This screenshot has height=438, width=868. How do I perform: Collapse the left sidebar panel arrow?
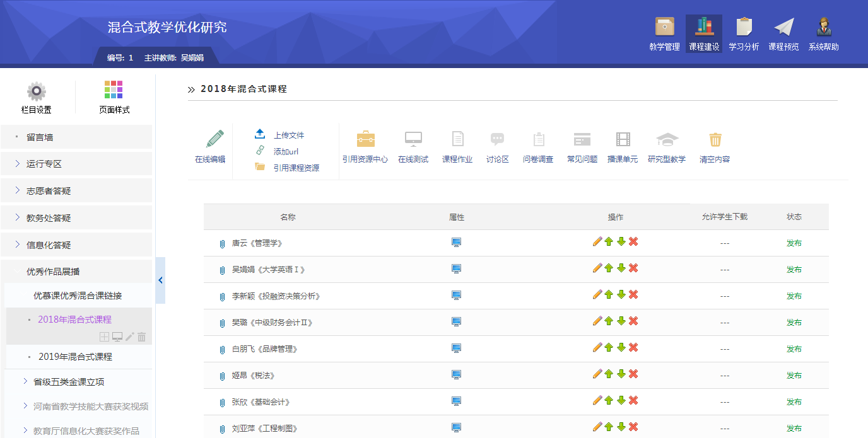[160, 280]
